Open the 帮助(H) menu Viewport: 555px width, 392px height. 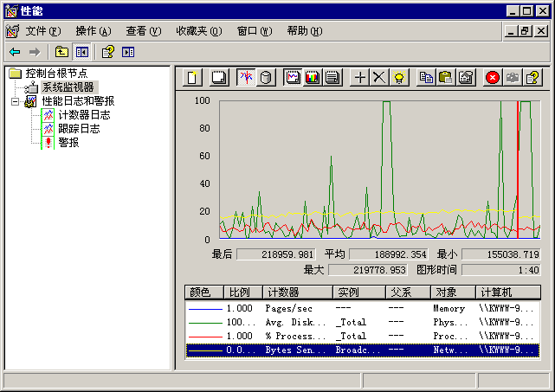coord(305,31)
